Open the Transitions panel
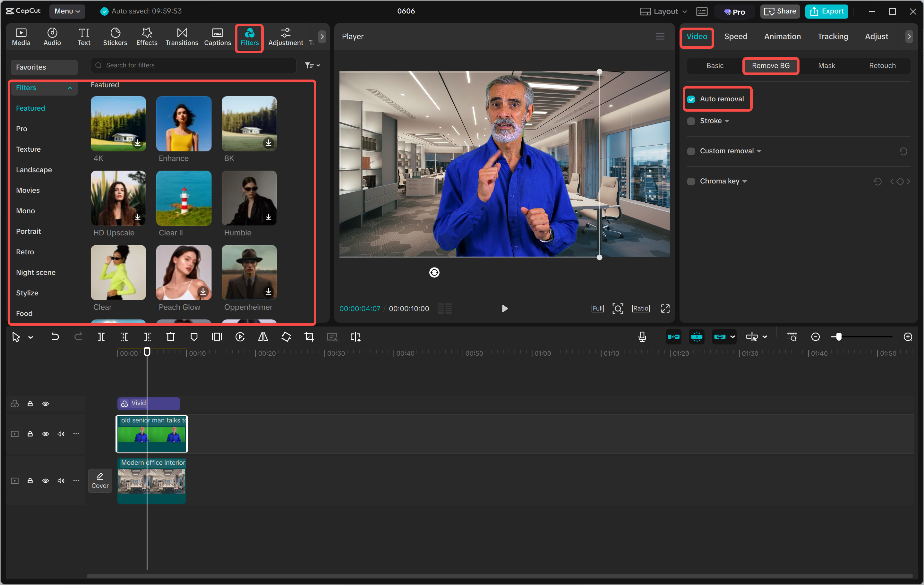Viewport: 924px width, 585px height. pyautogui.click(x=182, y=37)
